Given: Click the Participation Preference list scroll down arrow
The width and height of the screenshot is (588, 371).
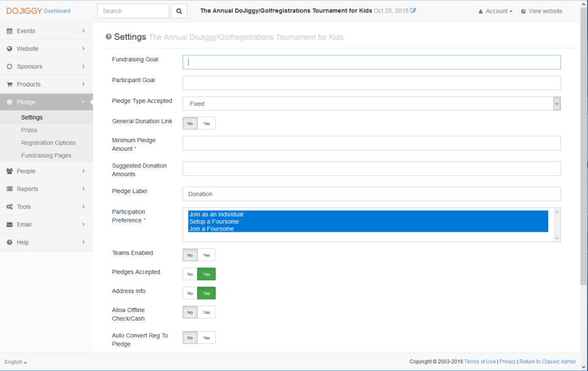Looking at the screenshot, I should pyautogui.click(x=557, y=238).
